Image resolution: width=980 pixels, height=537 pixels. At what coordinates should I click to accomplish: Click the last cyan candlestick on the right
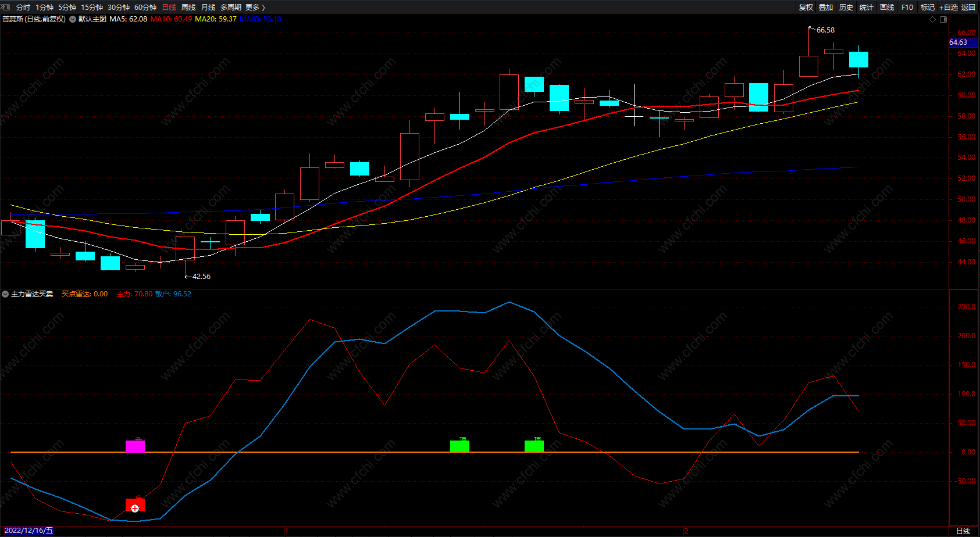pos(858,60)
